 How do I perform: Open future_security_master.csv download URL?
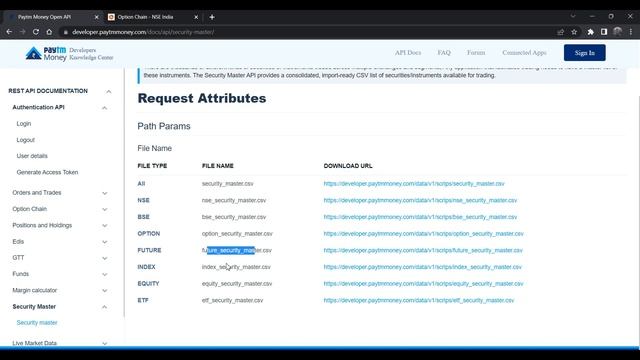423,250
